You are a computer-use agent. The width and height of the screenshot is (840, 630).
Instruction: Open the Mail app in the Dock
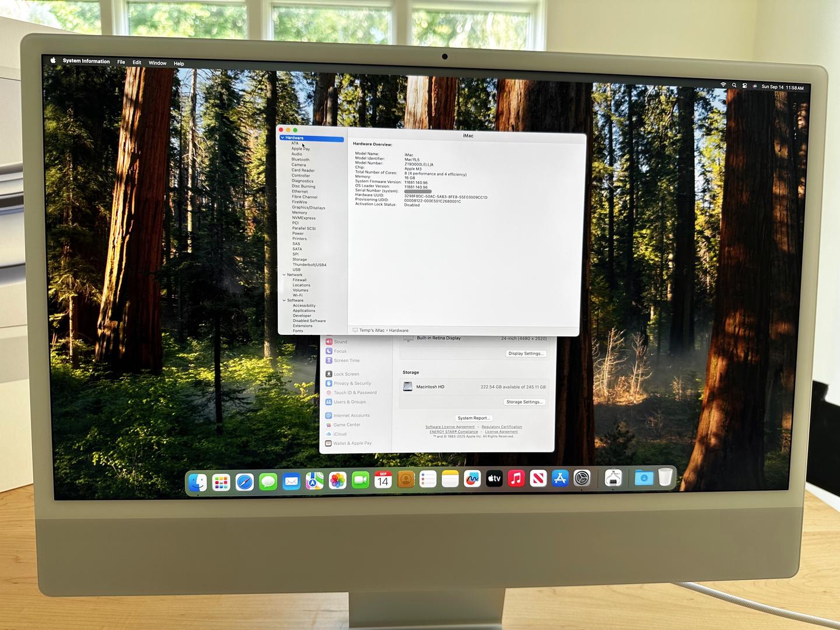pyautogui.click(x=291, y=481)
